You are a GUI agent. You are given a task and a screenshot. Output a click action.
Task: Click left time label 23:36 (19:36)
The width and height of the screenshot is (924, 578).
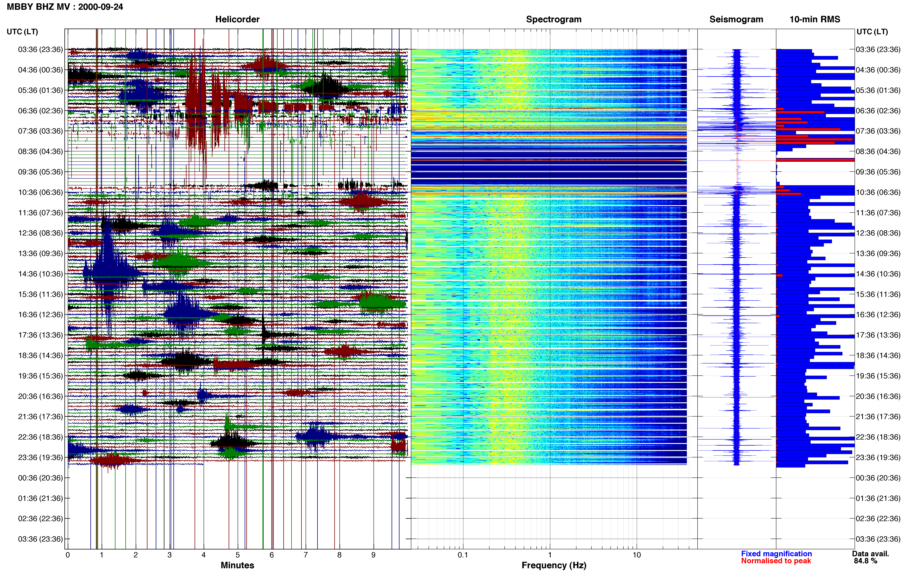pos(41,457)
